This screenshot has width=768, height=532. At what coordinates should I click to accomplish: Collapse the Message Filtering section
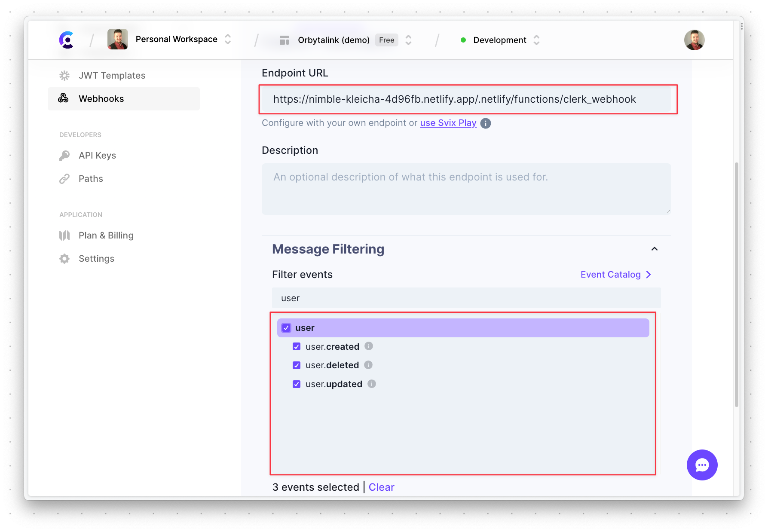coord(655,249)
